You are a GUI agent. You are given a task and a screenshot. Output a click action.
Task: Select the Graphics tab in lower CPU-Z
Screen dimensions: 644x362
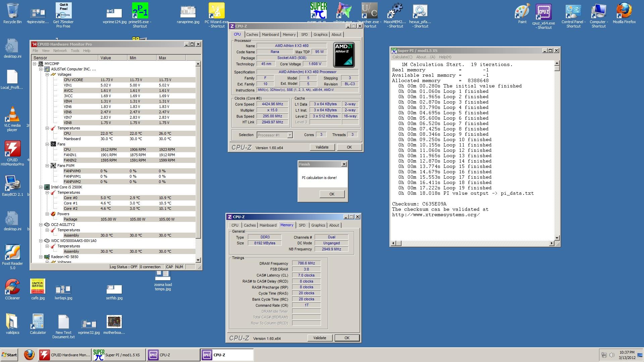[x=318, y=225]
